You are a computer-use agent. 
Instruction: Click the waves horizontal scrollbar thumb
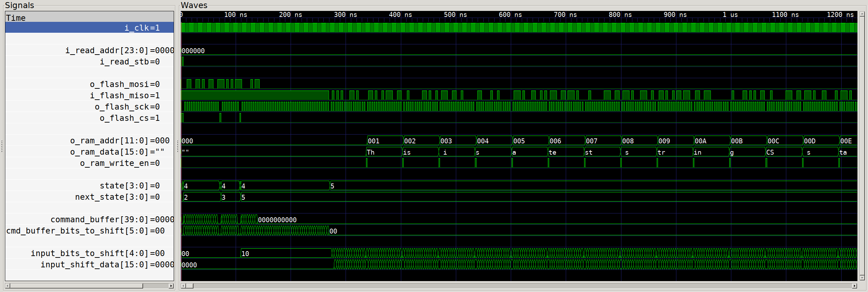tap(190, 286)
